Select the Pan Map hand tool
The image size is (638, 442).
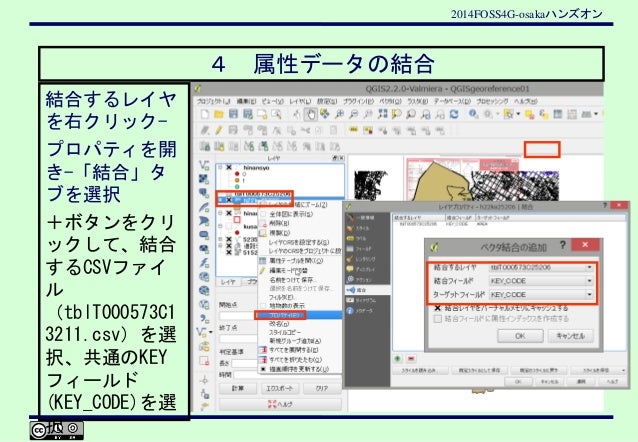(x=311, y=114)
